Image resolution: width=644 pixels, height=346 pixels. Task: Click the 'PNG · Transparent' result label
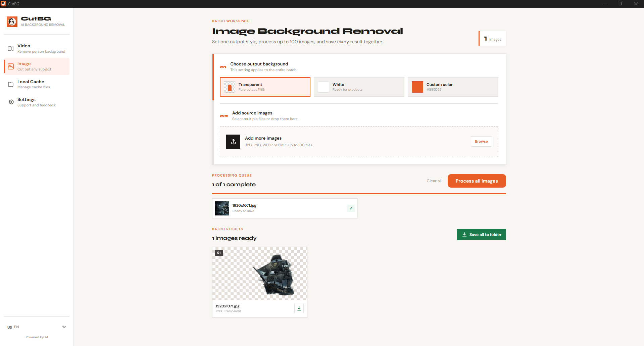point(228,311)
